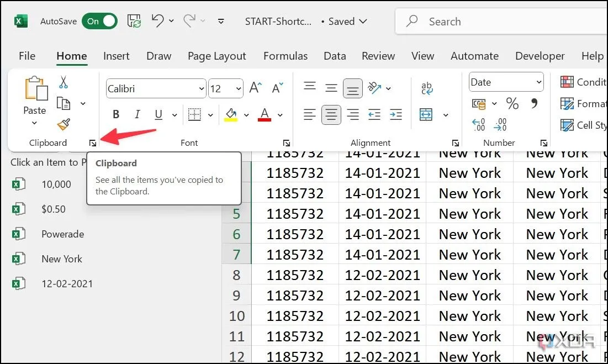Screen dimensions: 608x364
Task: Toggle Bold formatting
Action: pyautogui.click(x=116, y=115)
